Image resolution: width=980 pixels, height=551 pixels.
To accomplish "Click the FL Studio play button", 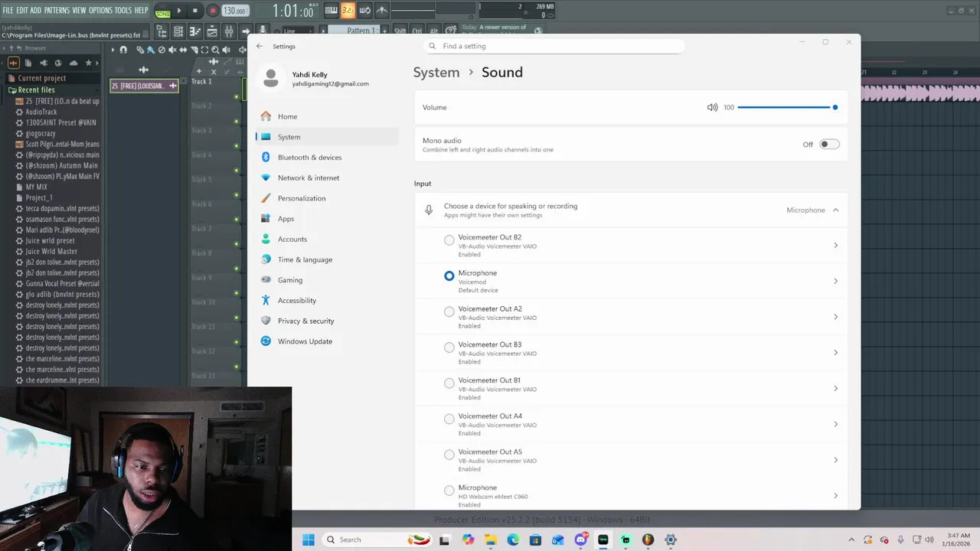I will point(179,11).
